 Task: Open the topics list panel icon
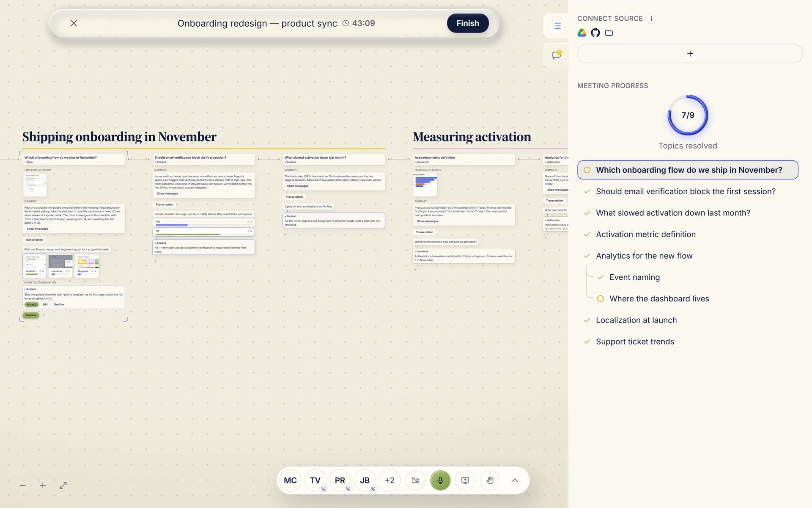pos(557,26)
